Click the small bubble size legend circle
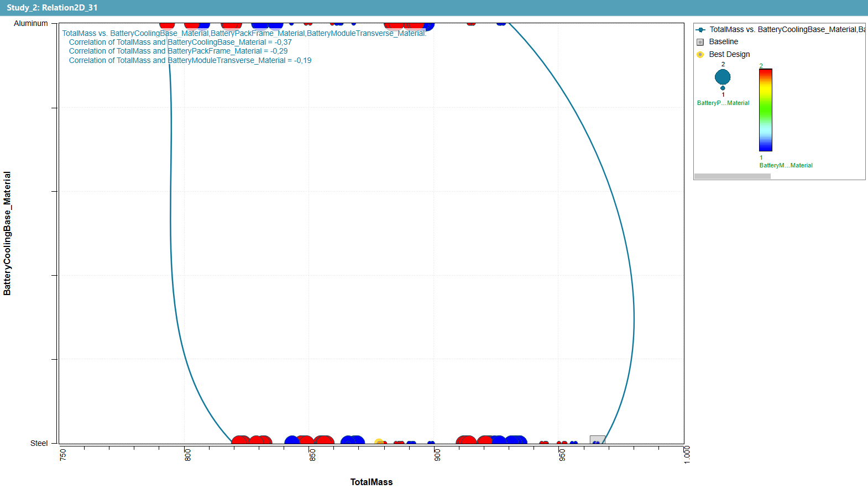868x489 pixels. pyautogui.click(x=723, y=88)
